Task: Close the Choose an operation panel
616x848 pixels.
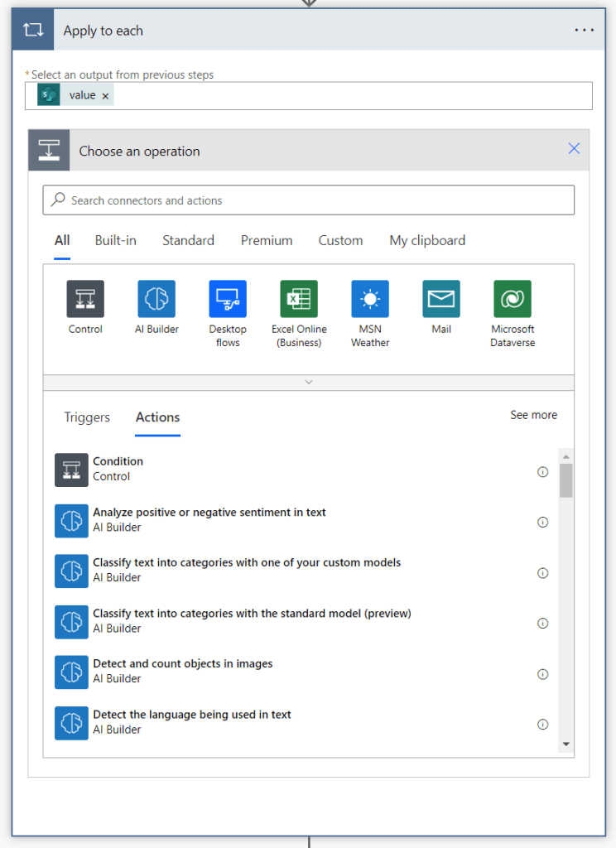Action: coord(574,149)
